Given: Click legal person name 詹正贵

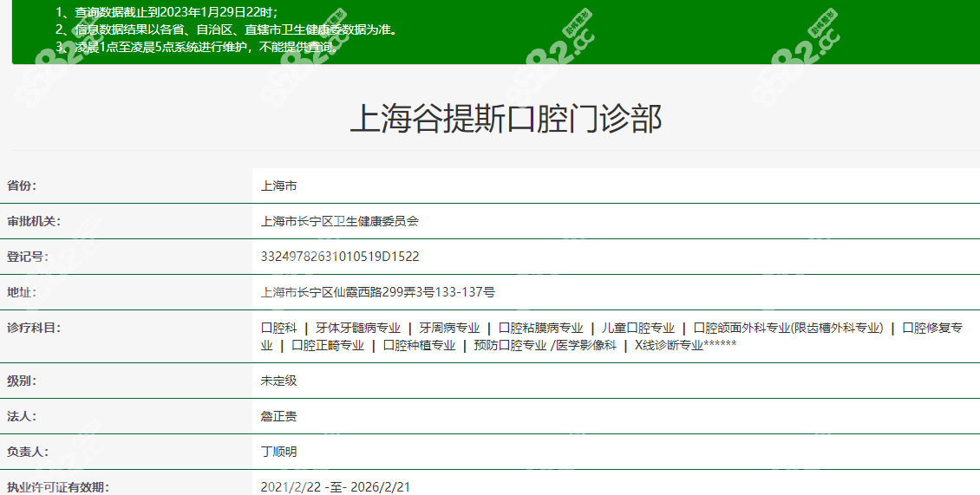Looking at the screenshot, I should click(x=278, y=417).
